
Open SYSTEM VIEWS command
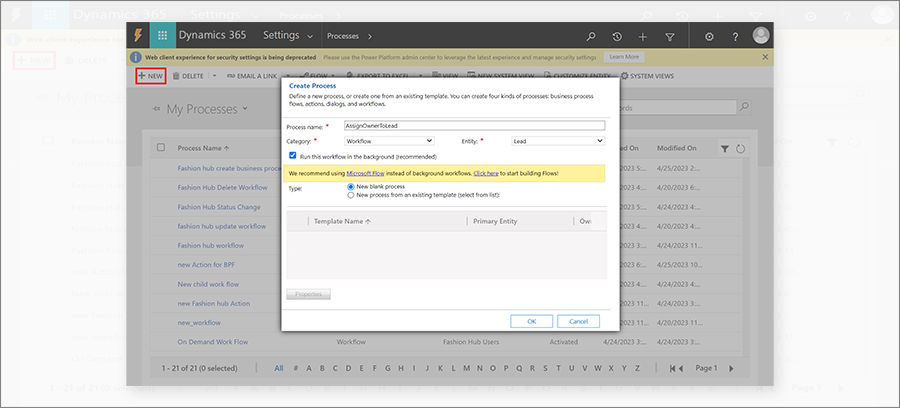point(647,76)
